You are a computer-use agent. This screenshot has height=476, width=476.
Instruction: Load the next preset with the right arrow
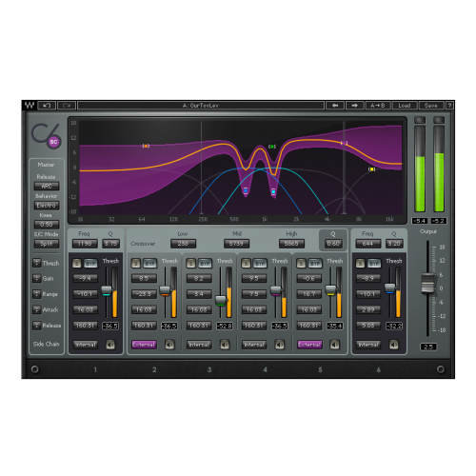click(x=355, y=106)
